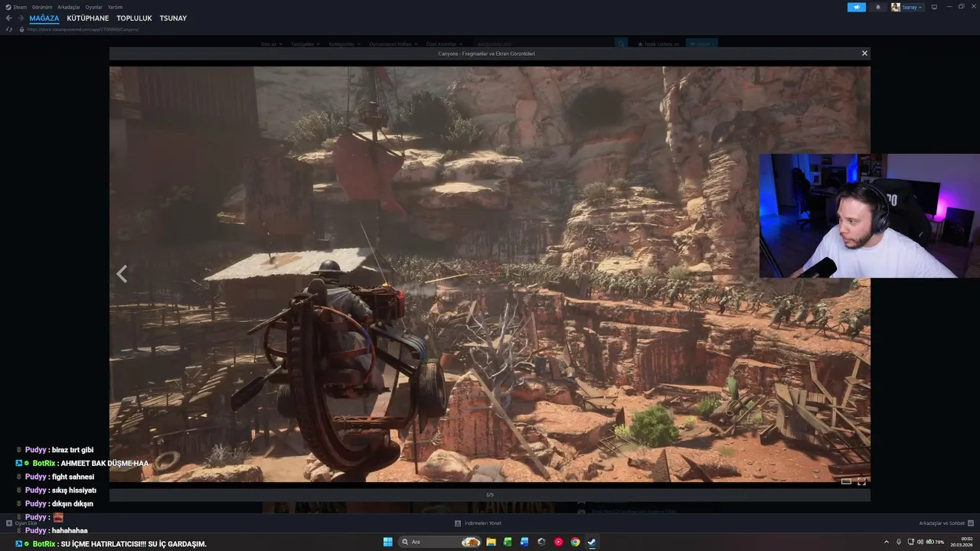Switch screenshot viewer to theater size
The width and height of the screenshot is (980, 551).
846,481
